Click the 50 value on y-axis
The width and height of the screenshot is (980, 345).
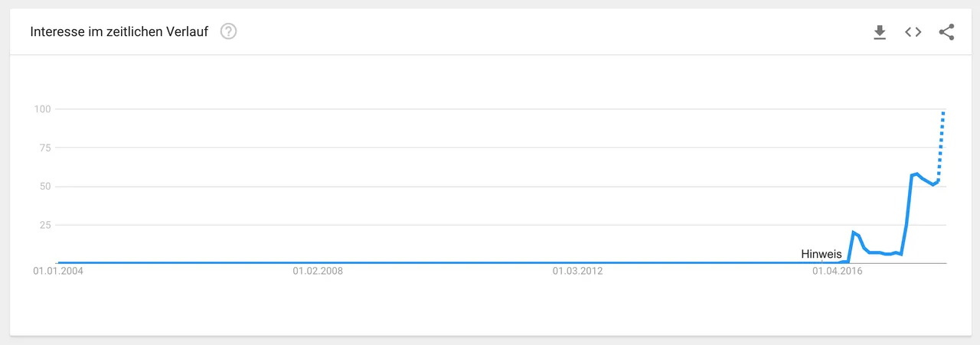(x=45, y=187)
